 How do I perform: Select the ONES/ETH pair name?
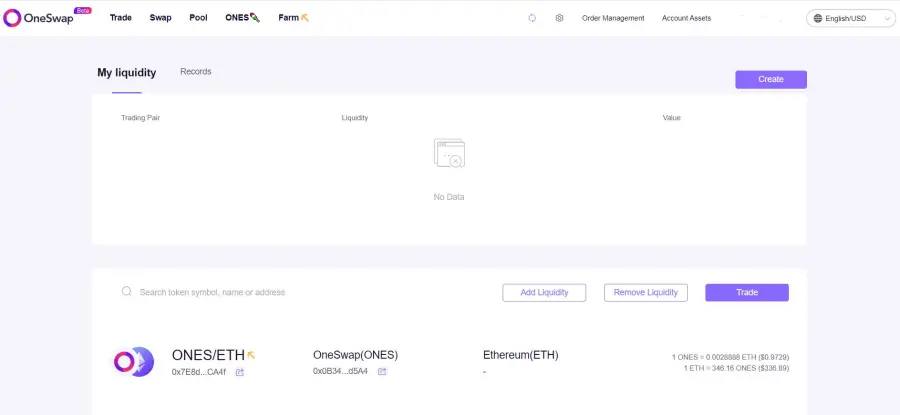(208, 355)
